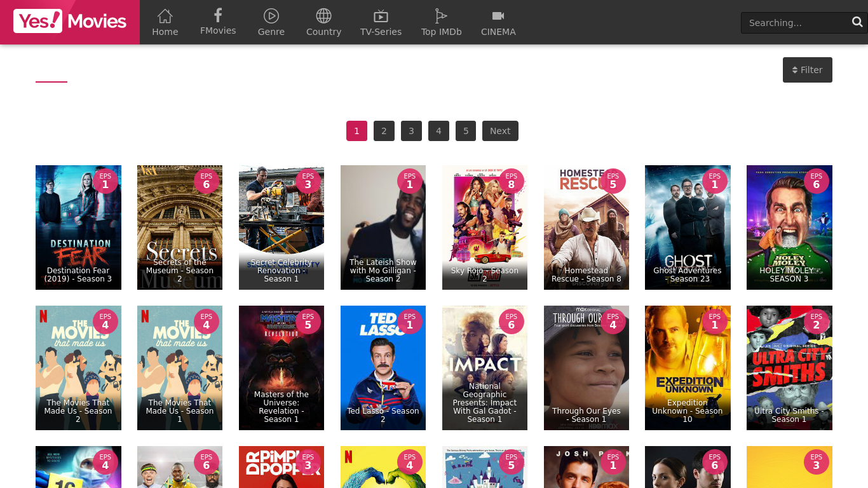
Task: Open Secrets of the Museum Season 2
Action: (180, 227)
